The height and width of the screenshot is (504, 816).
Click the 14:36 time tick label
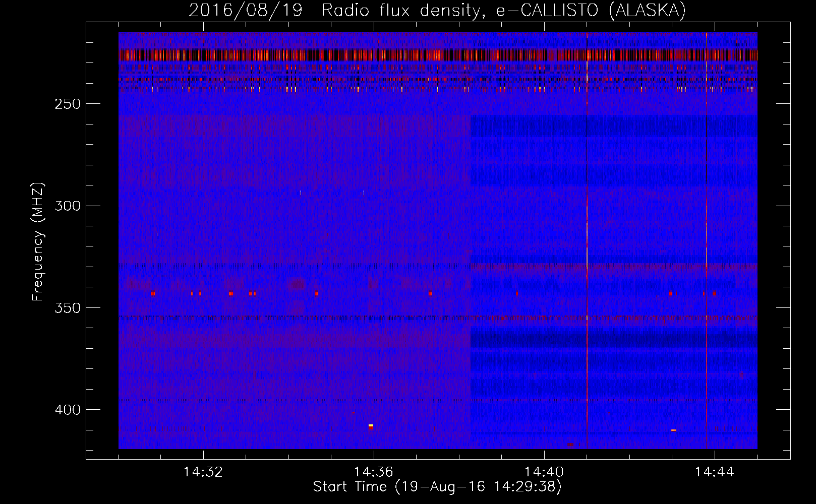coord(374,472)
